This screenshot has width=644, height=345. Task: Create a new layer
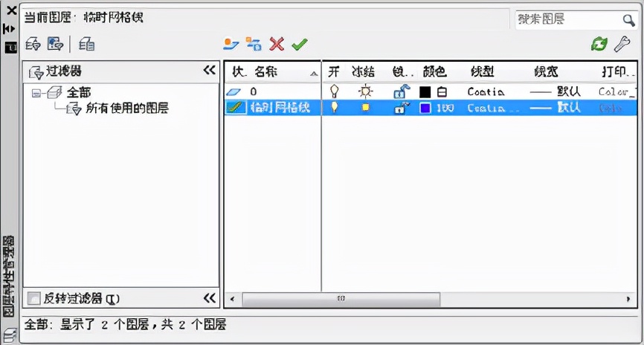231,44
